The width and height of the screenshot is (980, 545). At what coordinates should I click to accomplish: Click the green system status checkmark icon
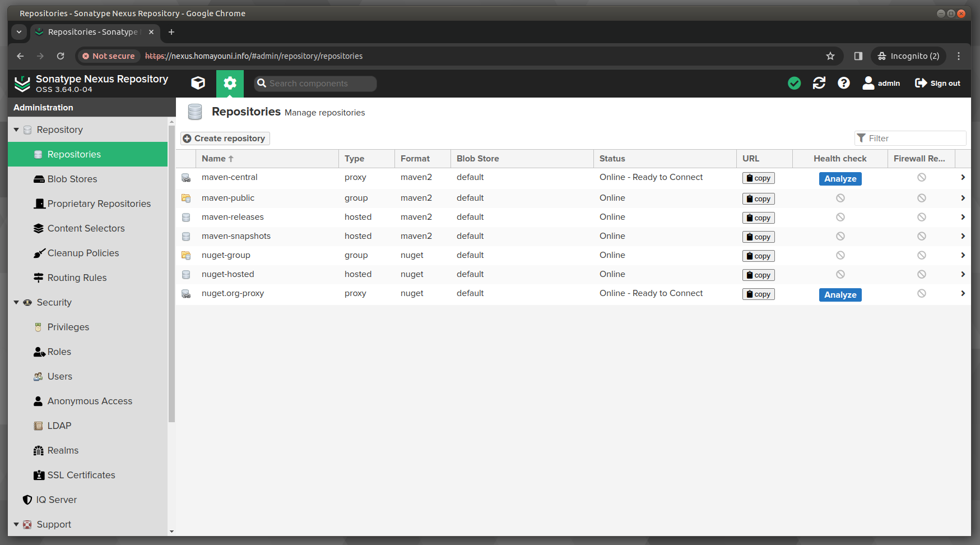click(794, 84)
